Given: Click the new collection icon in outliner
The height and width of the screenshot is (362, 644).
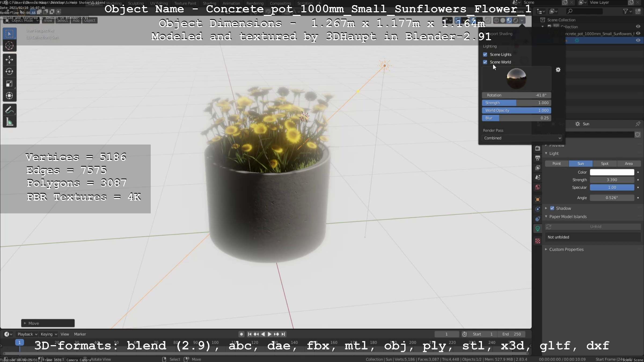Looking at the screenshot, I should coord(638,11).
